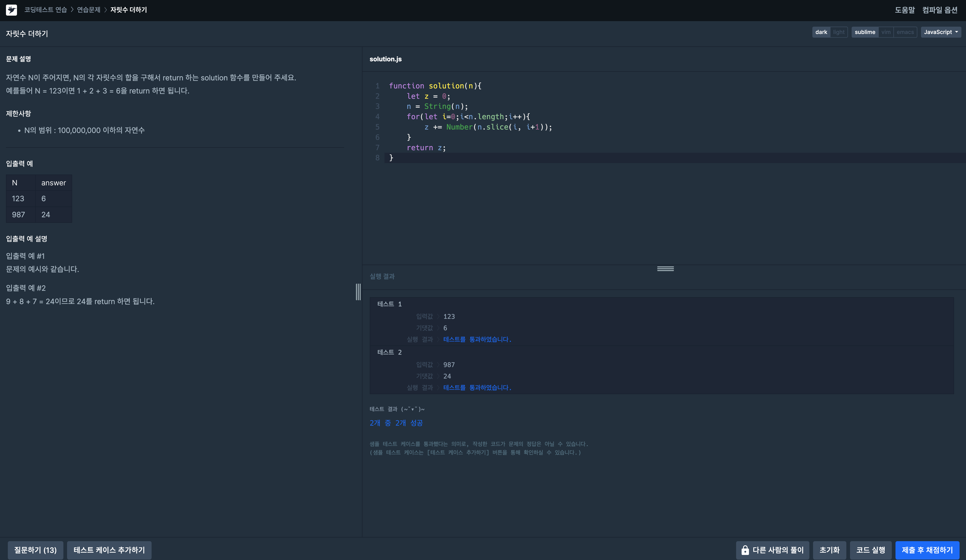Click line number 1 in gutter
The image size is (966, 560).
pyautogui.click(x=377, y=86)
